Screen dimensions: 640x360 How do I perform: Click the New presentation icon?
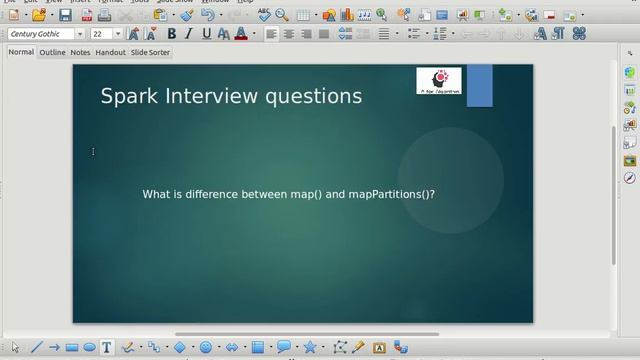coord(14,15)
